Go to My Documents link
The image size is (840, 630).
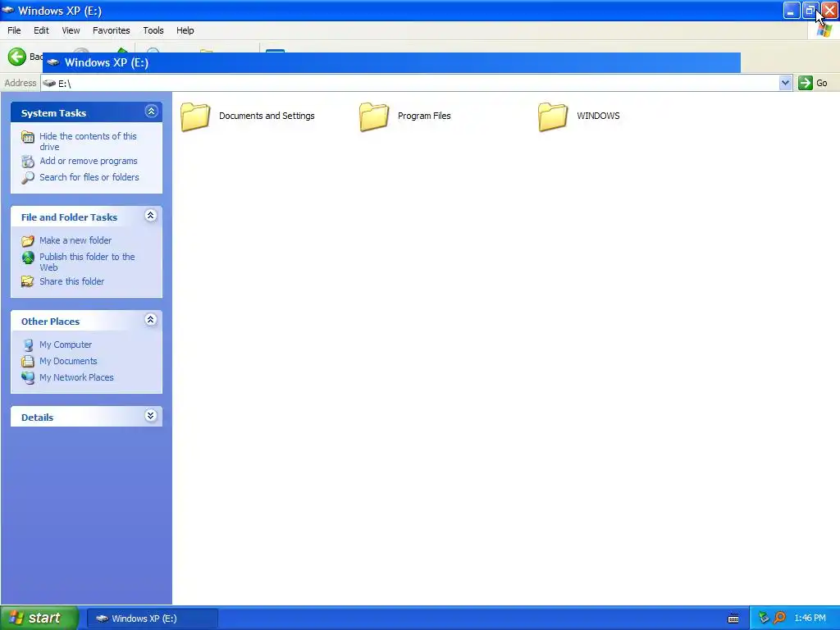coord(68,361)
